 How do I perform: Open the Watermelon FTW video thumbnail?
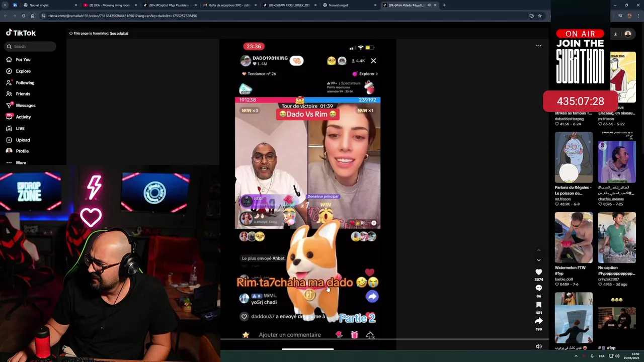pyautogui.click(x=574, y=237)
